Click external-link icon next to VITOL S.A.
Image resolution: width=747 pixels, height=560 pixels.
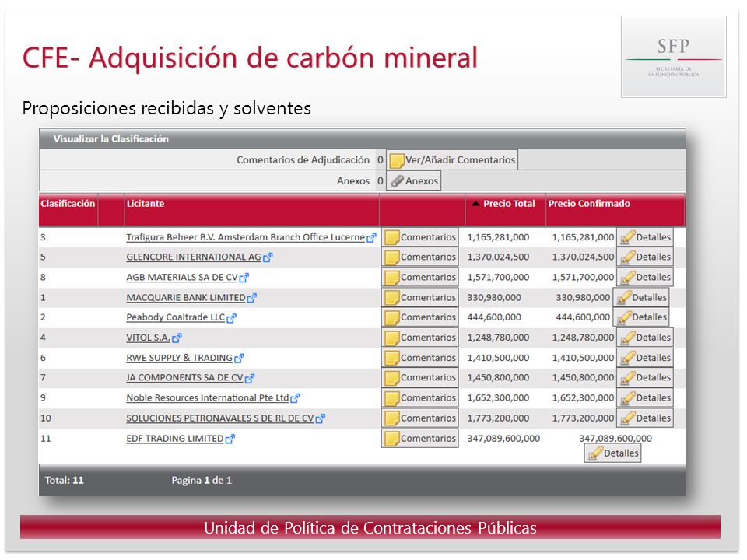(x=177, y=338)
